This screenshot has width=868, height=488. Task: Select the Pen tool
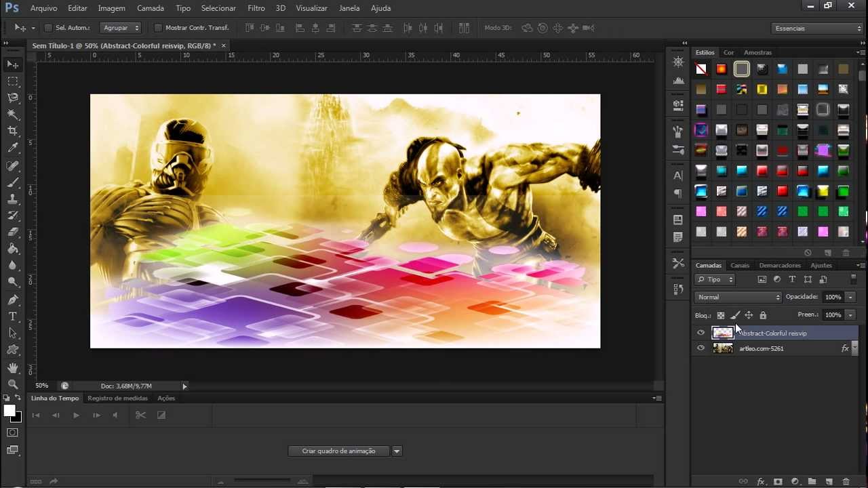(x=13, y=300)
